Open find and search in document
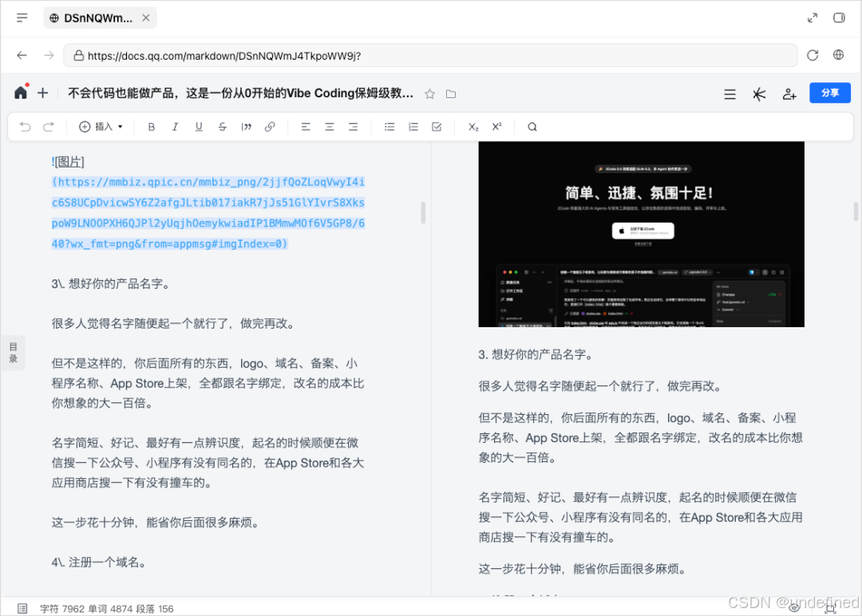This screenshot has height=616, width=862. (532, 127)
